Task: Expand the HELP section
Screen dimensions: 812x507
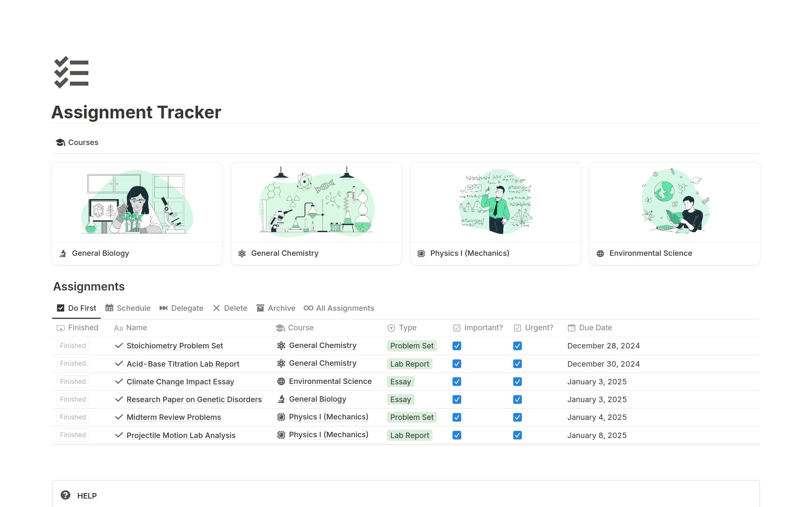Action: (x=86, y=495)
